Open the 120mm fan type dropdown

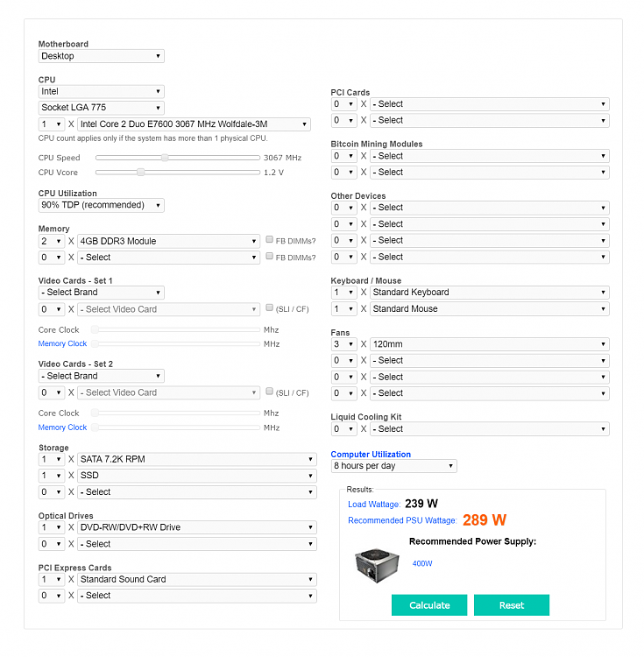coord(490,344)
